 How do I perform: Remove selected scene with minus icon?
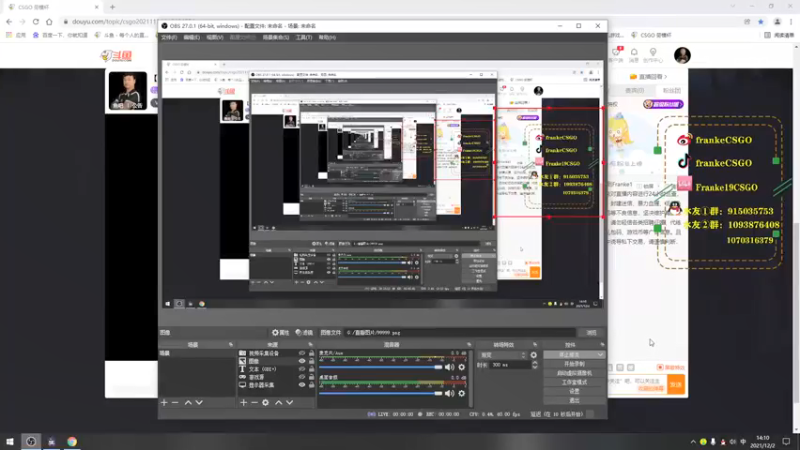coord(175,403)
